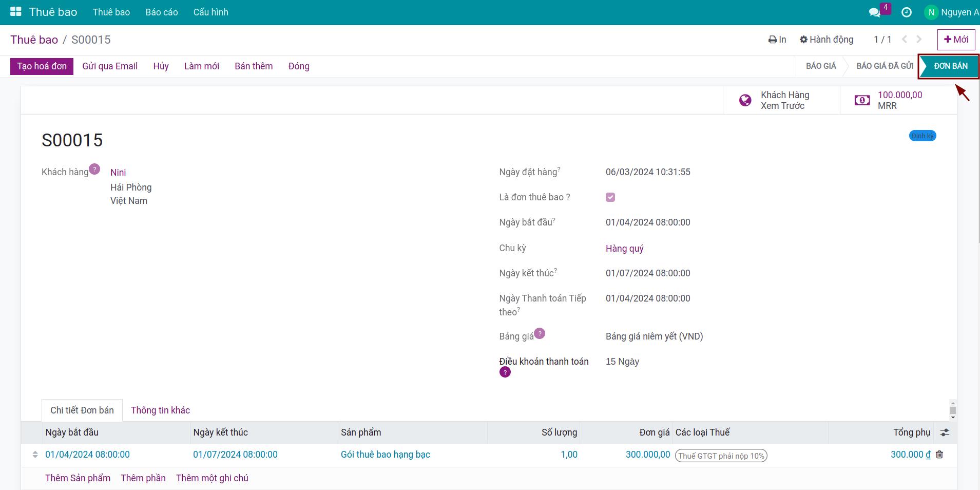This screenshot has width=980, height=490.
Task: Select the "Chi tiết Đơn bán" tab
Action: point(82,410)
